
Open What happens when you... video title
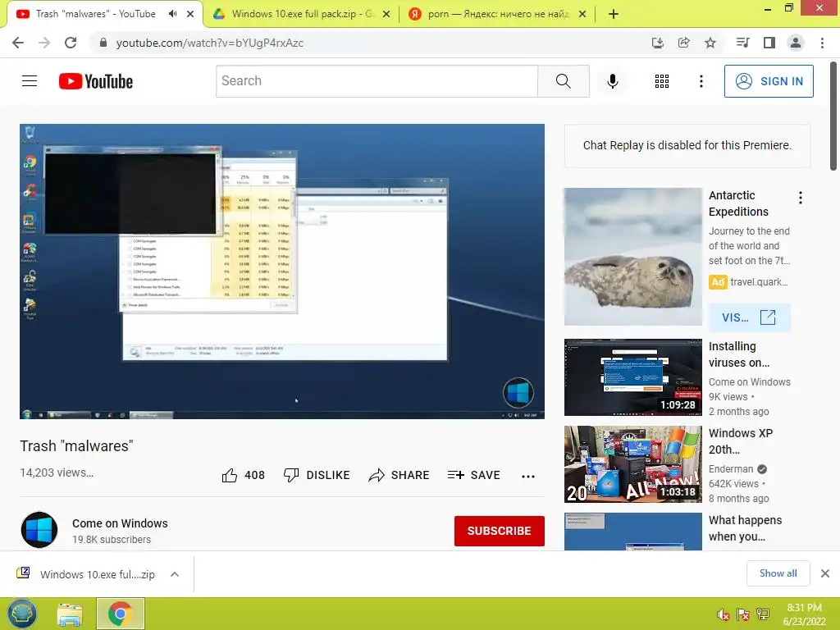click(745, 528)
